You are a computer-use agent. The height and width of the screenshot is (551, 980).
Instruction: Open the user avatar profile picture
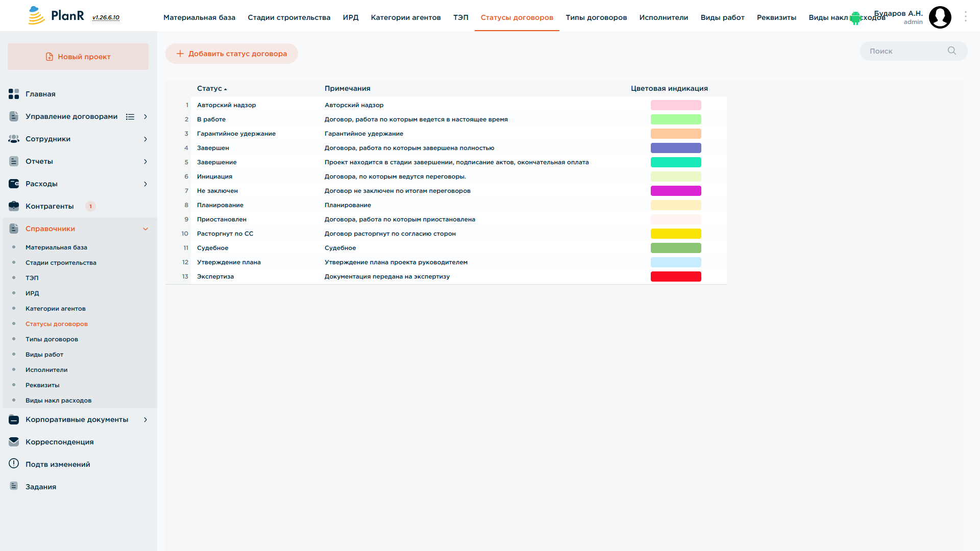[x=940, y=17]
